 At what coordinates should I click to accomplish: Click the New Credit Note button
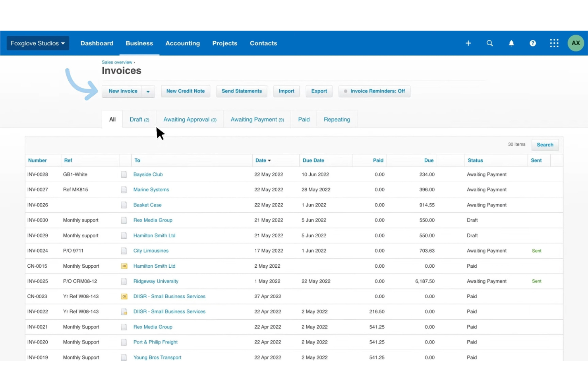pyautogui.click(x=185, y=91)
